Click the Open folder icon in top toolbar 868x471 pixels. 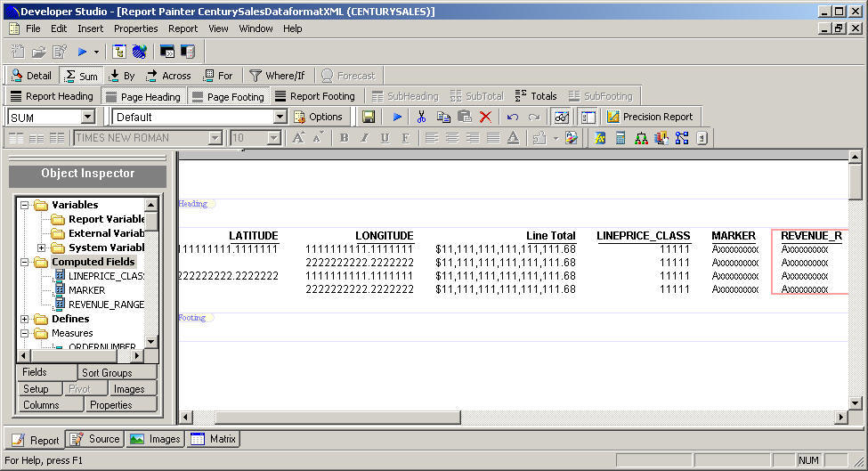click(x=38, y=52)
